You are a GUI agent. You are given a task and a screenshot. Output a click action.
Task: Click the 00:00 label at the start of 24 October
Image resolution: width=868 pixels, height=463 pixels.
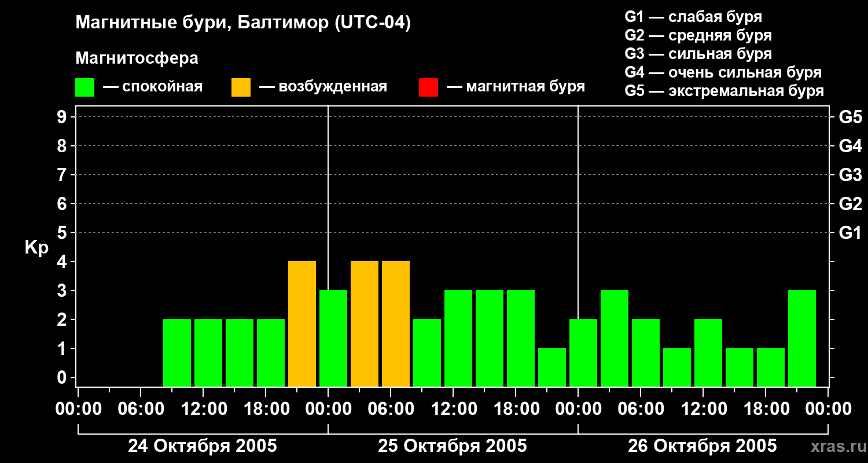[x=78, y=409]
